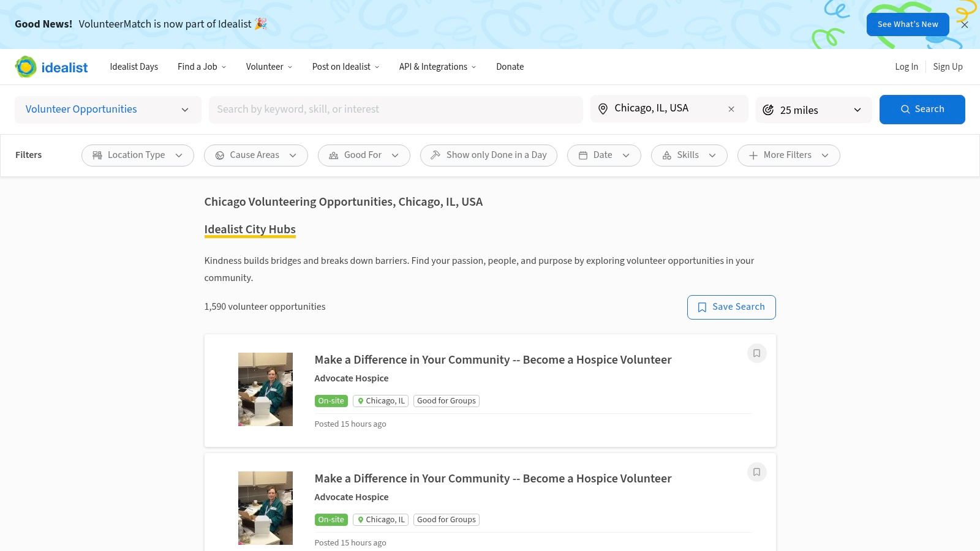Click Advocate Hospice in the second listing
The height and width of the screenshot is (551, 980).
[x=352, y=497]
